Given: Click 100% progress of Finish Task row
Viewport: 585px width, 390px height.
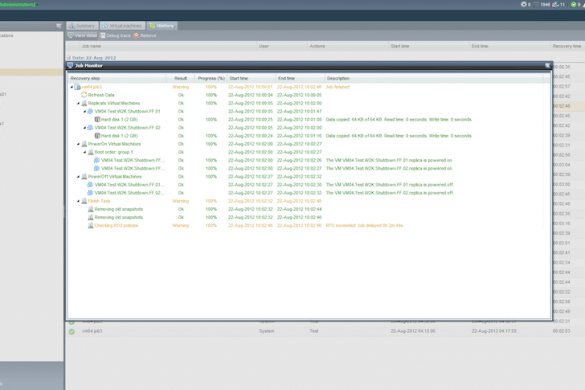Looking at the screenshot, I should click(211, 201).
